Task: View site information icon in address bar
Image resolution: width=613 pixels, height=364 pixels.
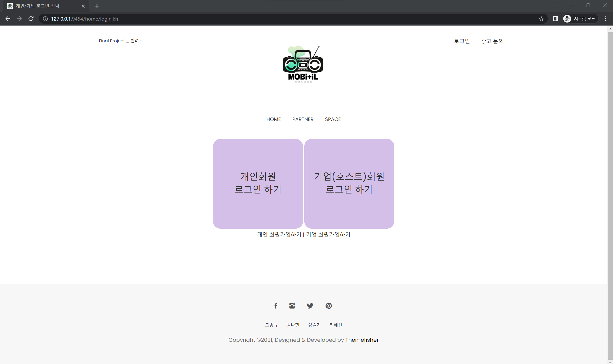Action: pos(45,19)
